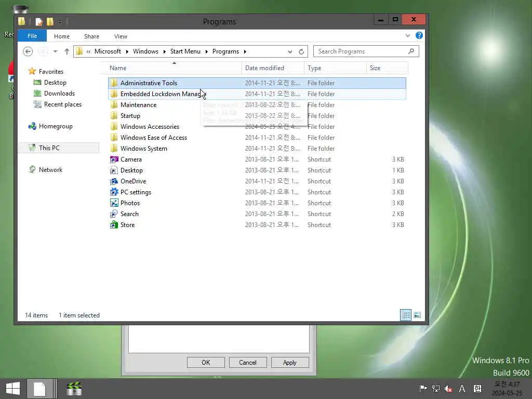Select Network in the navigation pane
This screenshot has width=532, height=399.
click(x=50, y=170)
